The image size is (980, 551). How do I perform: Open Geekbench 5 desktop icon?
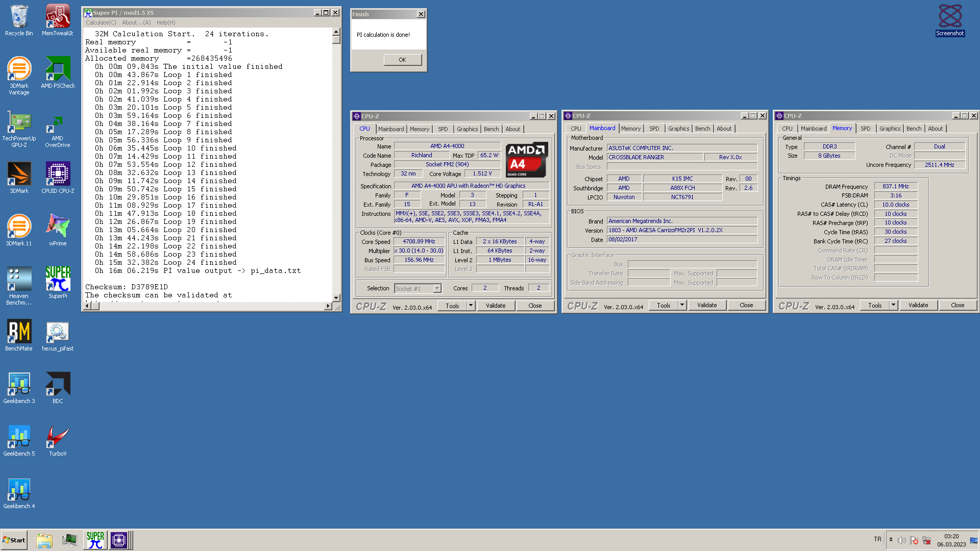19,440
